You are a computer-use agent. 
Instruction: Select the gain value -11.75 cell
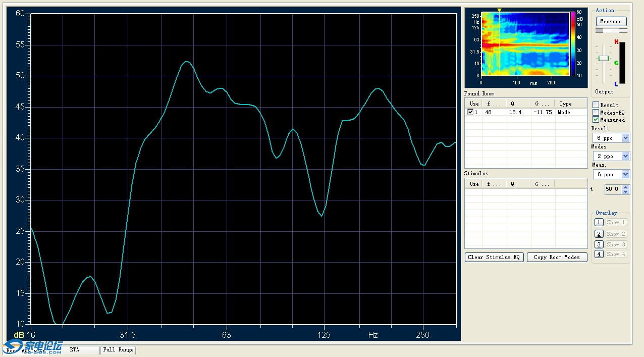click(543, 113)
